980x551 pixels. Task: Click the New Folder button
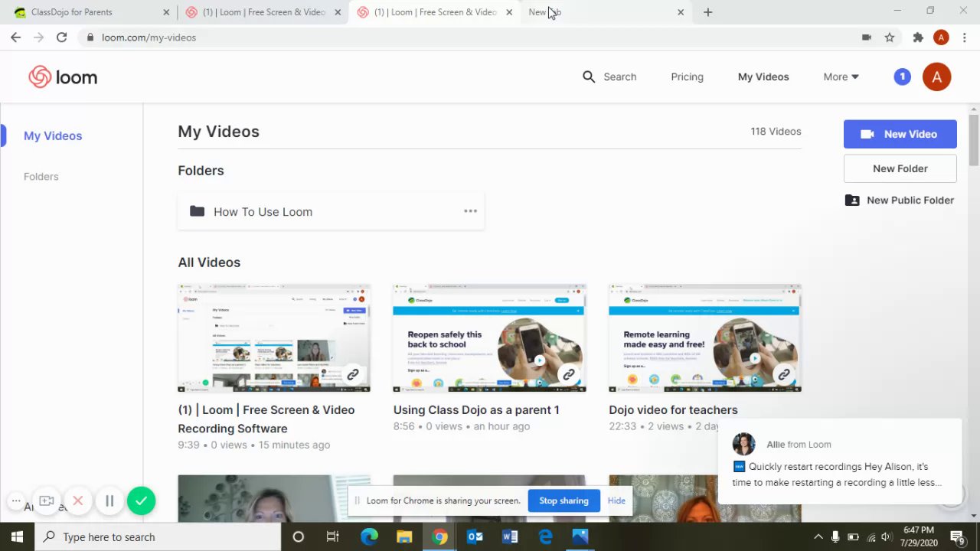pos(900,168)
